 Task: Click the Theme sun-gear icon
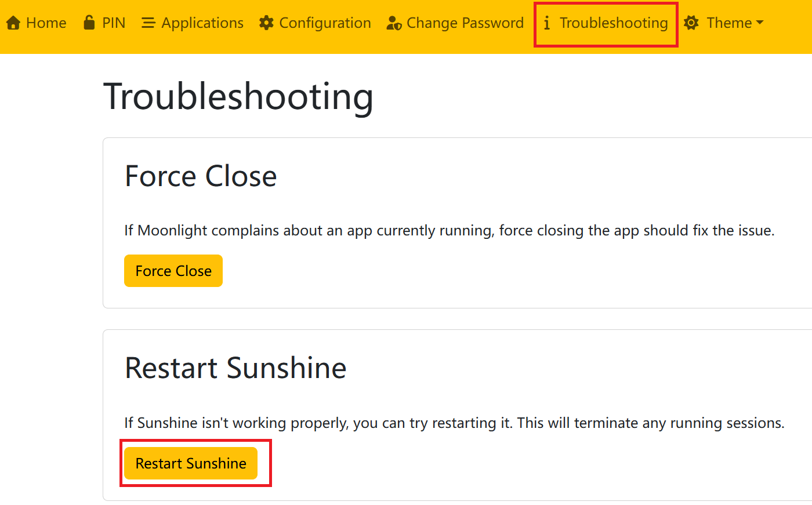click(691, 23)
